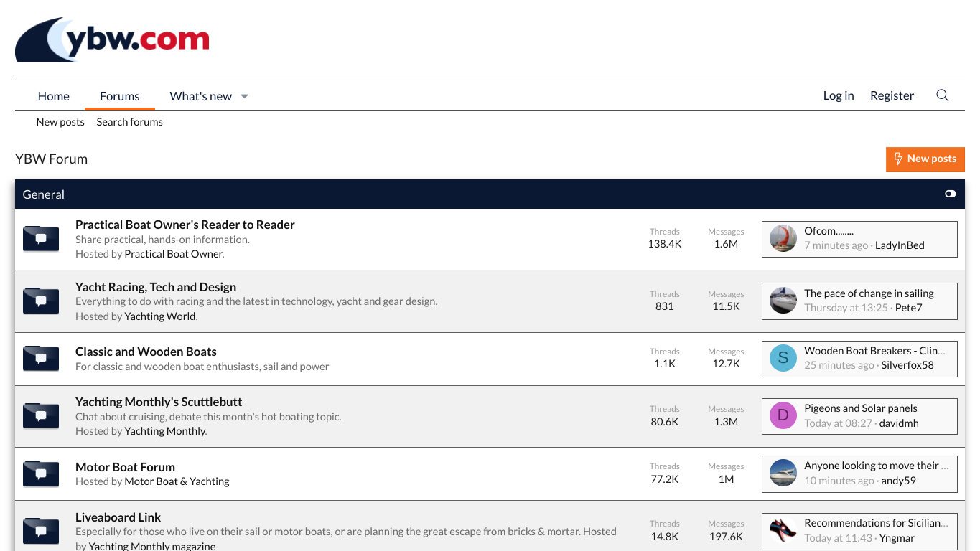
Task: Open the Search forums sub-link
Action: (x=129, y=122)
